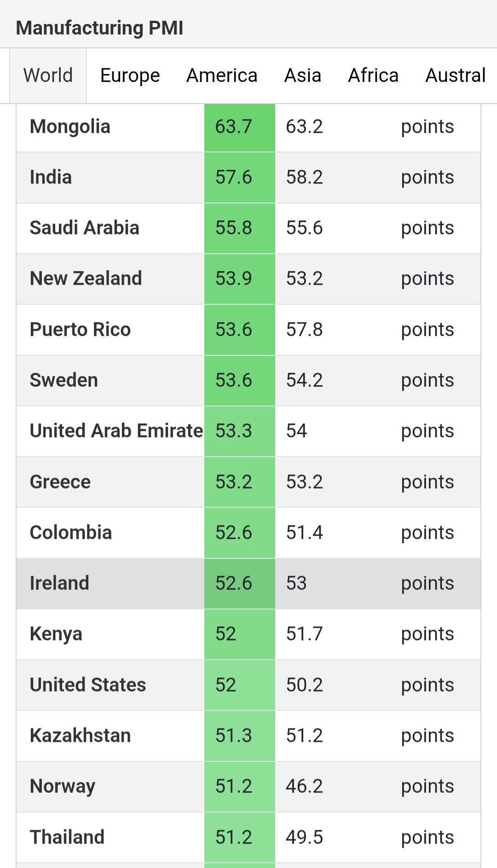The height and width of the screenshot is (868, 497).
Task: Open the Colombia country link
Action: tap(70, 532)
